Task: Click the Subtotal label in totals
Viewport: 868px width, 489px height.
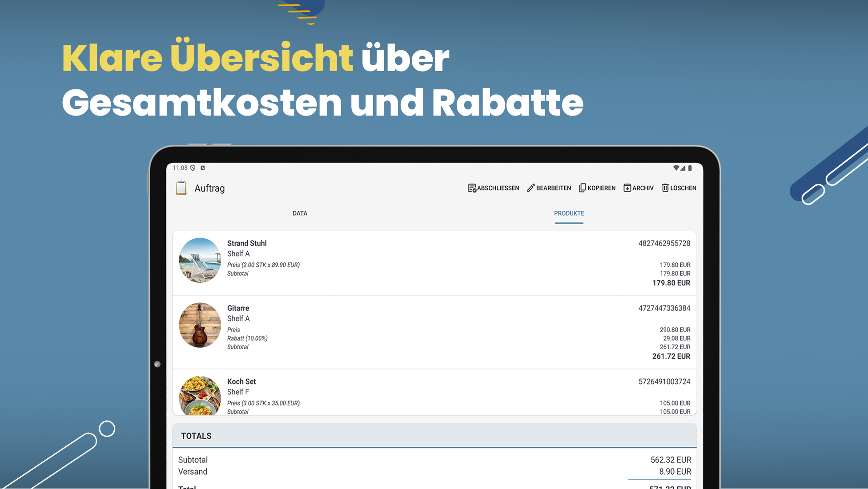Action: coord(193,460)
